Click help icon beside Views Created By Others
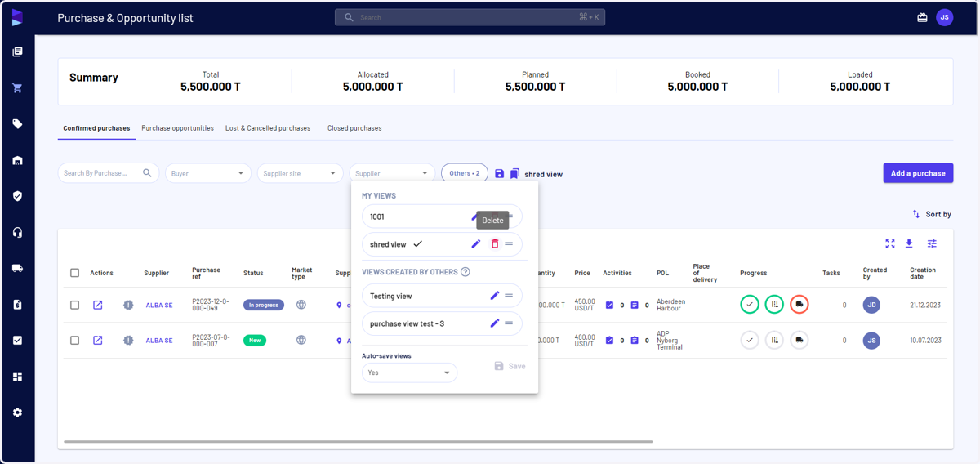 click(465, 272)
